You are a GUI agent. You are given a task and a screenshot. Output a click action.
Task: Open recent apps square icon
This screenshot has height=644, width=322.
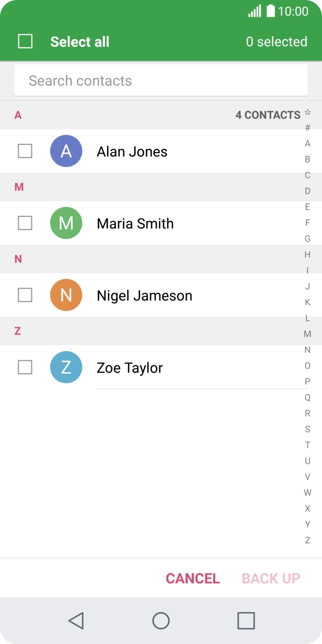(x=246, y=620)
